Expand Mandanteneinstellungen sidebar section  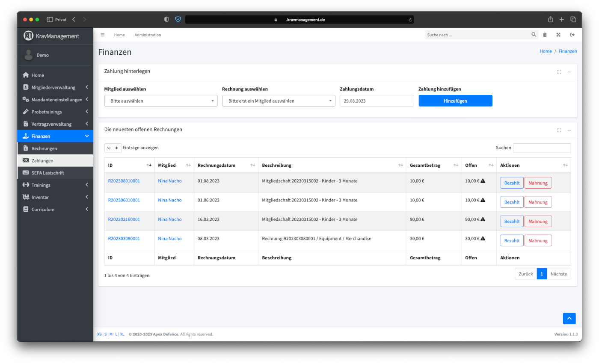click(x=56, y=100)
